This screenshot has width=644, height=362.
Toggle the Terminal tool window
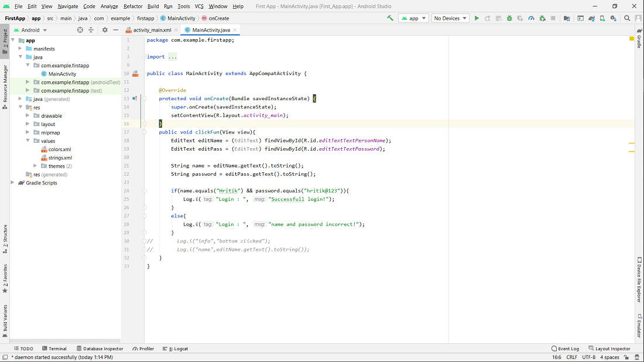54,349
